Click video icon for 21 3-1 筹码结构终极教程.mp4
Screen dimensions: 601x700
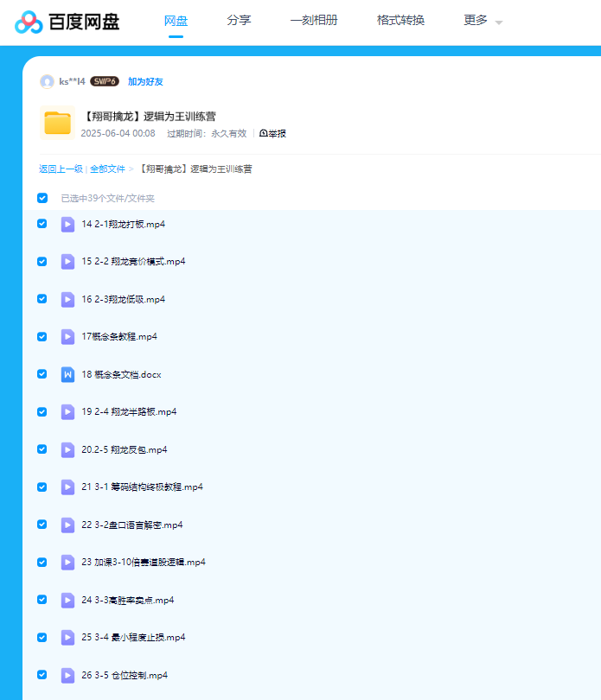click(67, 487)
